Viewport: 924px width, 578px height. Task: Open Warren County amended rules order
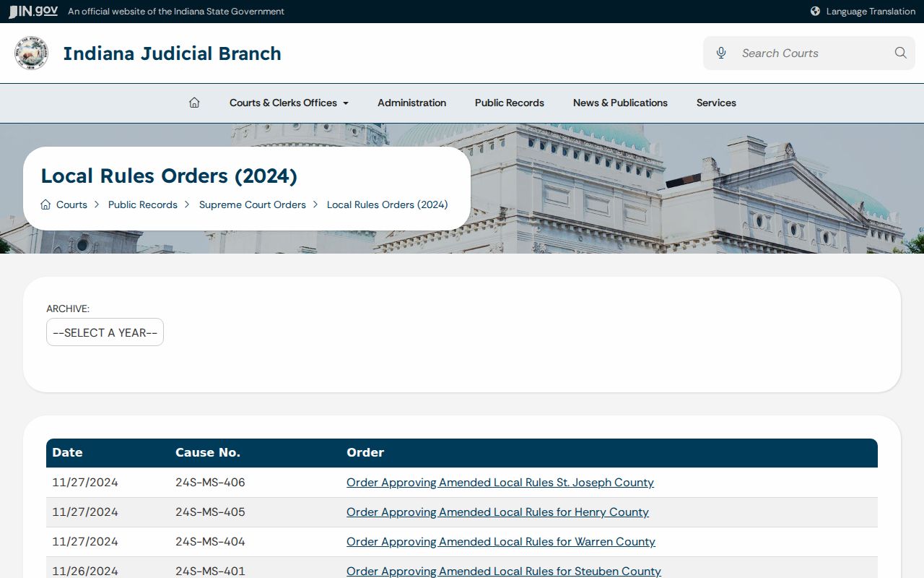pyautogui.click(x=501, y=542)
